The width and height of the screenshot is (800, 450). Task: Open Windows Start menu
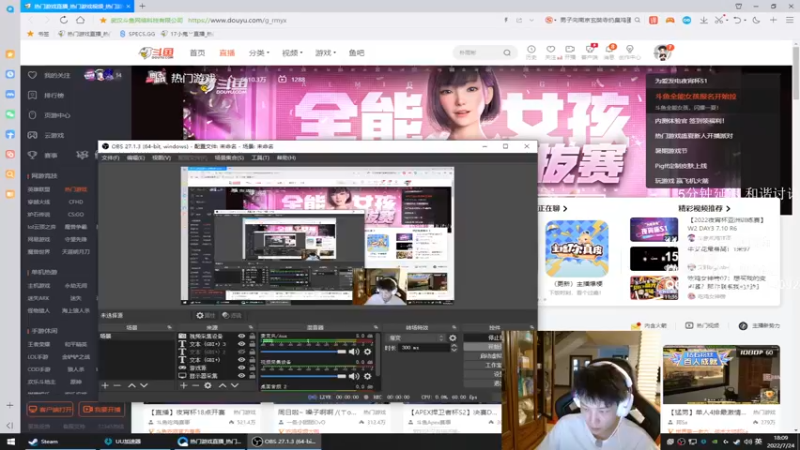point(10,442)
